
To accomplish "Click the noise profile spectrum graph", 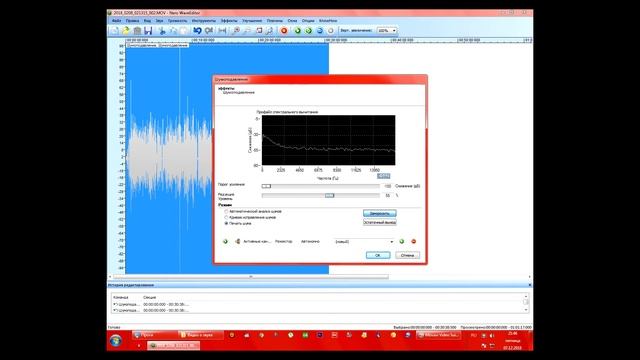I will pyautogui.click(x=329, y=140).
